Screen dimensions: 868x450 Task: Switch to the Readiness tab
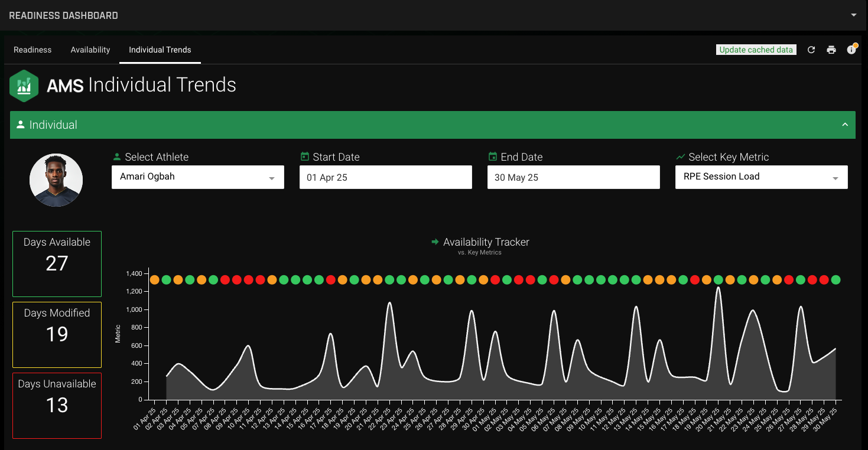tap(32, 50)
